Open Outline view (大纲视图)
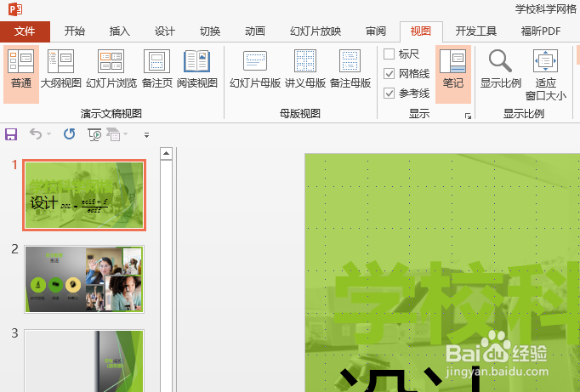 (60, 70)
